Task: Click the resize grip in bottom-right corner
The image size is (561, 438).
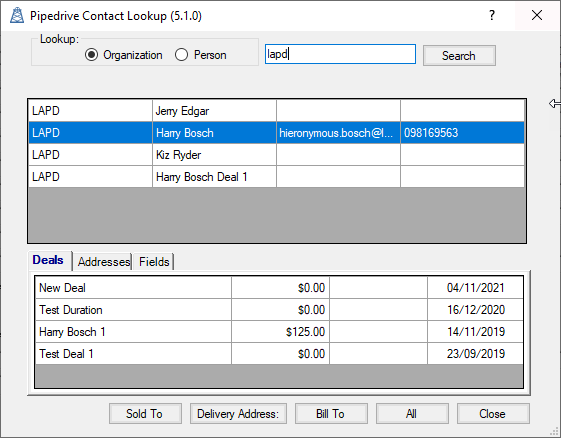Action: point(554,431)
